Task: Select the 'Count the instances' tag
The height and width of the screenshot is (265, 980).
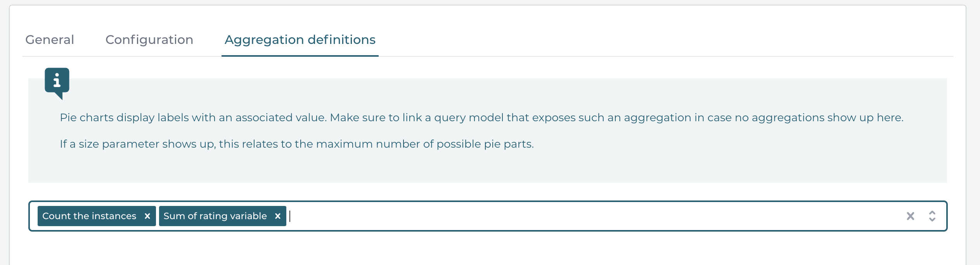Action: tap(89, 216)
